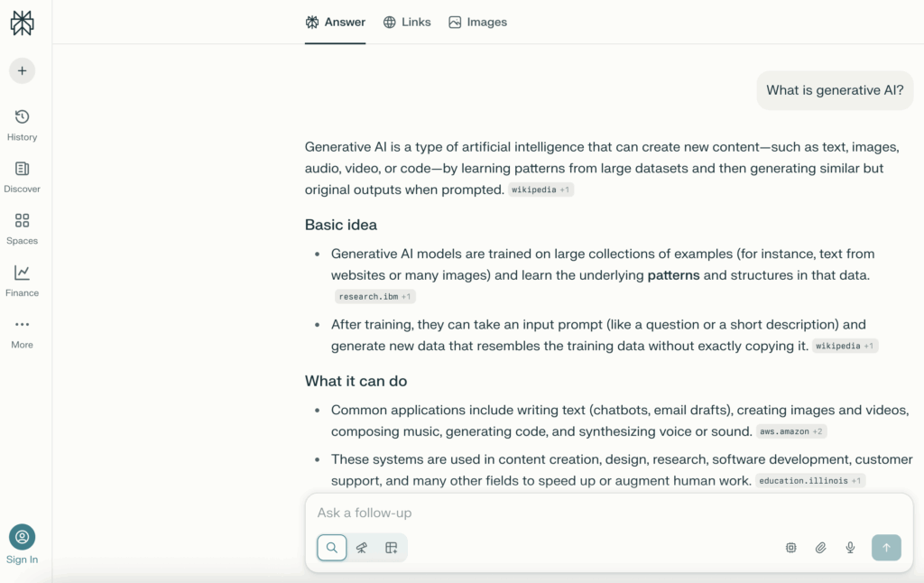Activate voice input with the microphone icon

coord(849,548)
